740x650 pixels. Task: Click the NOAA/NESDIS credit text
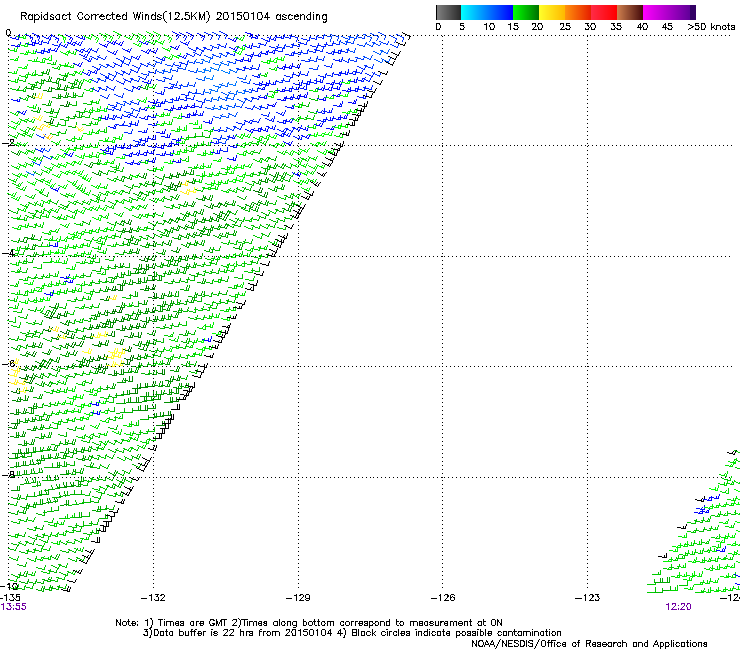pos(589,644)
